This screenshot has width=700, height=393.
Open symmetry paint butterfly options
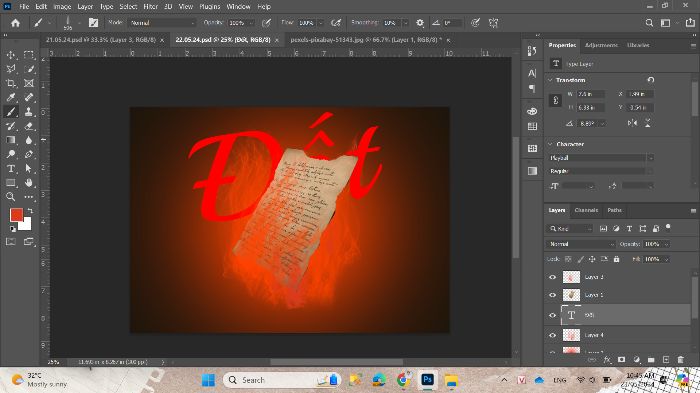click(493, 23)
